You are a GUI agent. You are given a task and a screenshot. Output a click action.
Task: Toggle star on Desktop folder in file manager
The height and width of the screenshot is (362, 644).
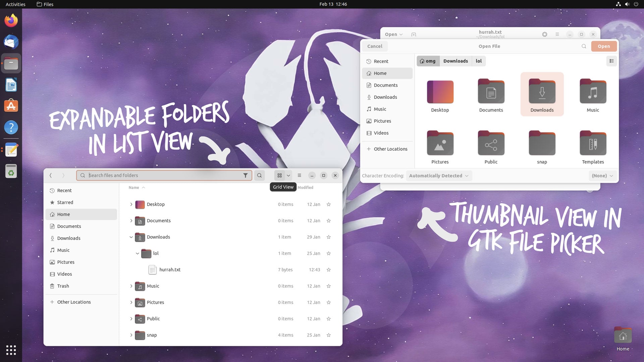pyautogui.click(x=329, y=204)
